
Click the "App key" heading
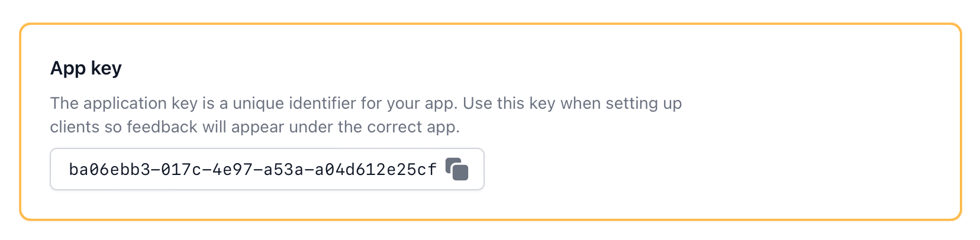coord(86,68)
